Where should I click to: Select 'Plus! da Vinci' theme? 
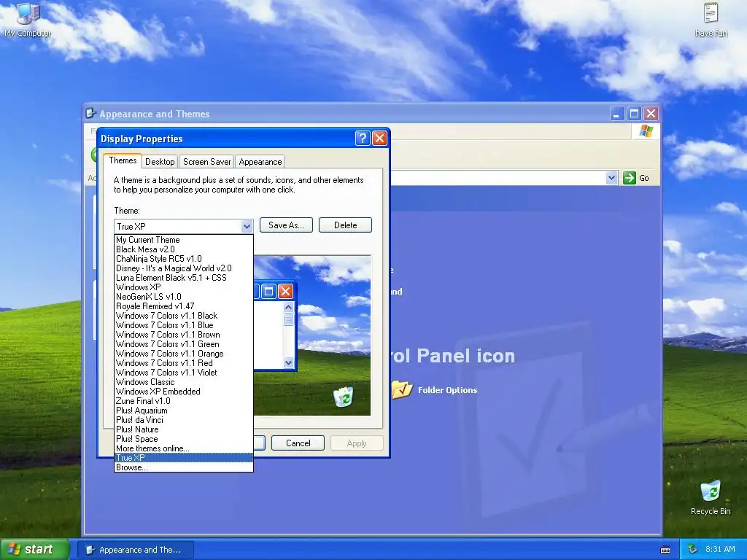pyautogui.click(x=183, y=420)
